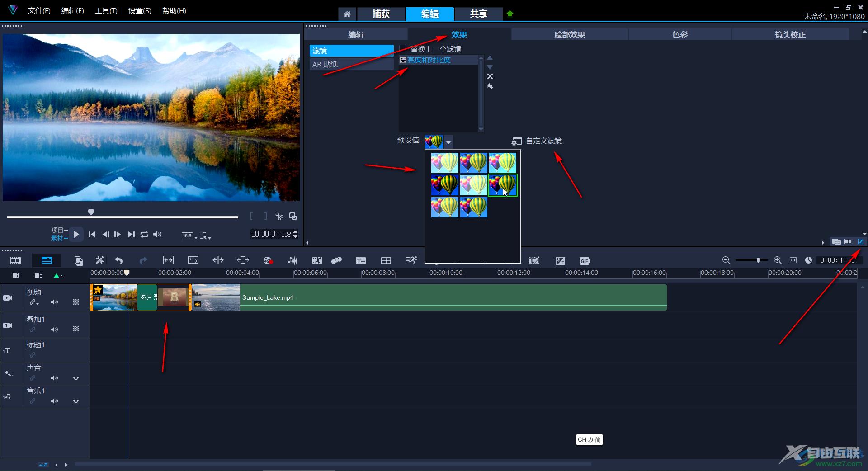This screenshot has width=868, height=471.
Task: Expand the 声音 track audio options
Action: [x=76, y=378]
